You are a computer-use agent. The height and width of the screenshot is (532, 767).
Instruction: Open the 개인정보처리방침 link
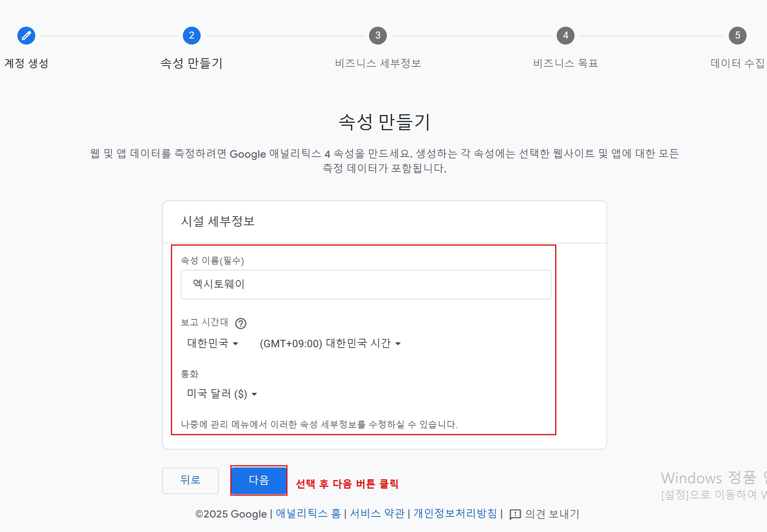click(x=455, y=514)
